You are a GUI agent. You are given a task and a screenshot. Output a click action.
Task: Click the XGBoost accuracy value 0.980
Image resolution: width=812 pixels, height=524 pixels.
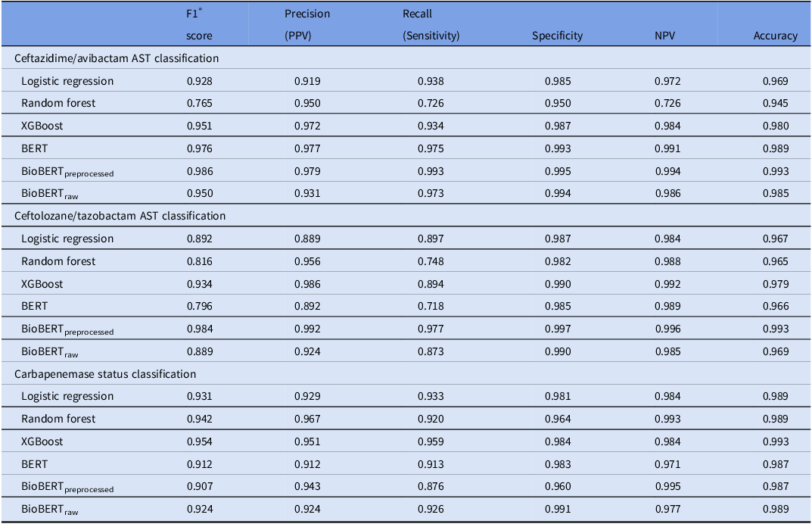coord(775,126)
